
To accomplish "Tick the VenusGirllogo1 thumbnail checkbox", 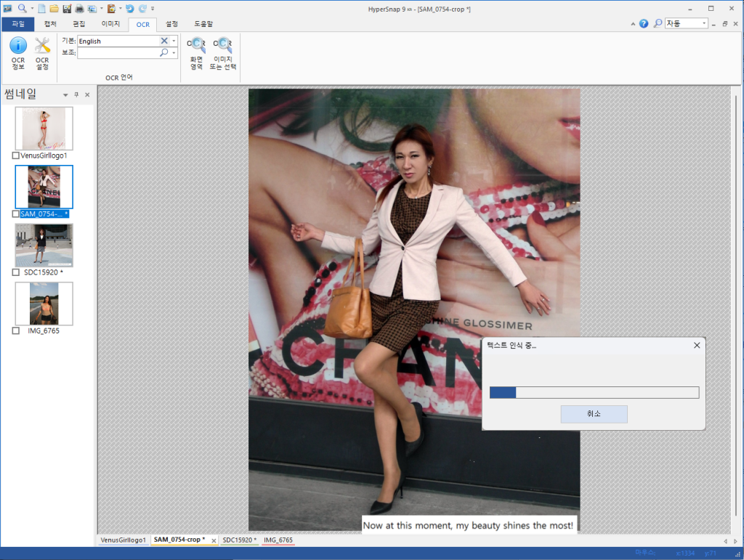I will click(16, 155).
